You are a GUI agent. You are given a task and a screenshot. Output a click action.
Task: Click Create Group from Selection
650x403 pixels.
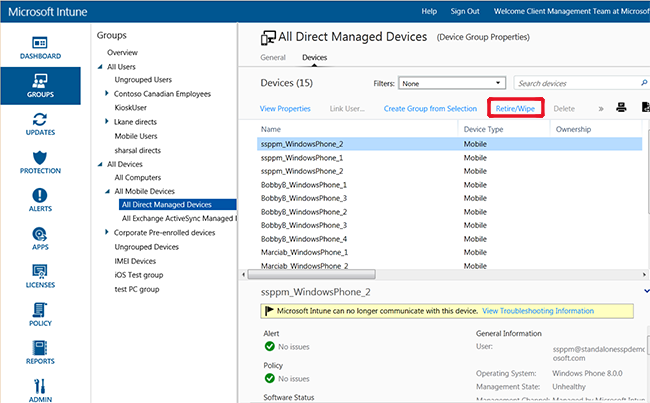(x=430, y=109)
